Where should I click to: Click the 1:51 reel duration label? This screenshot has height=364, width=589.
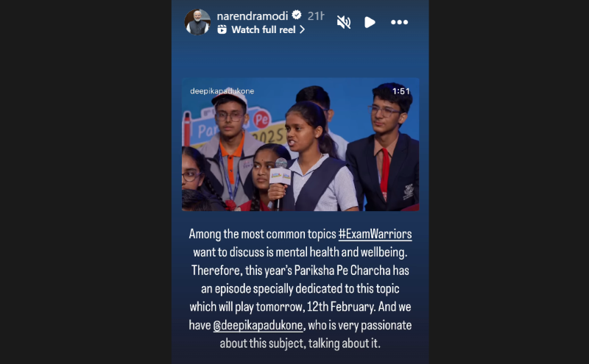click(x=401, y=91)
